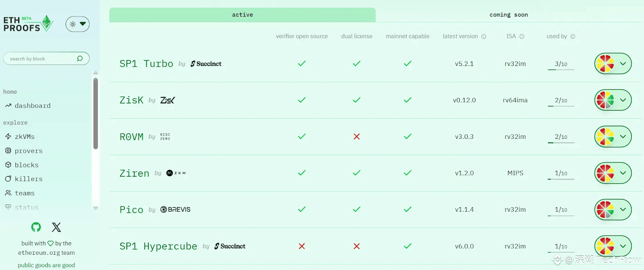Click the info icon beside used by
Viewport: 644px width, 270px height.
coord(573,37)
